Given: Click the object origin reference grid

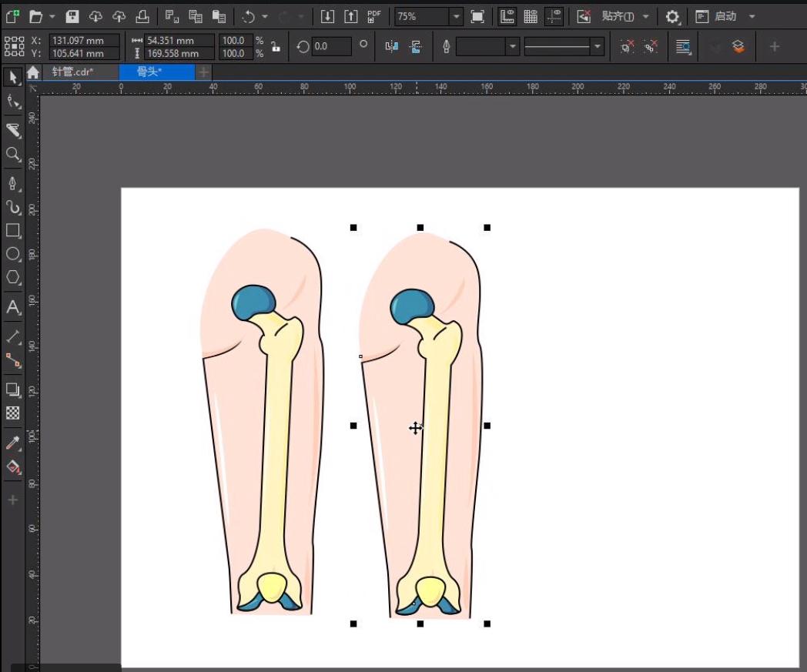Looking at the screenshot, I should click(x=15, y=46).
